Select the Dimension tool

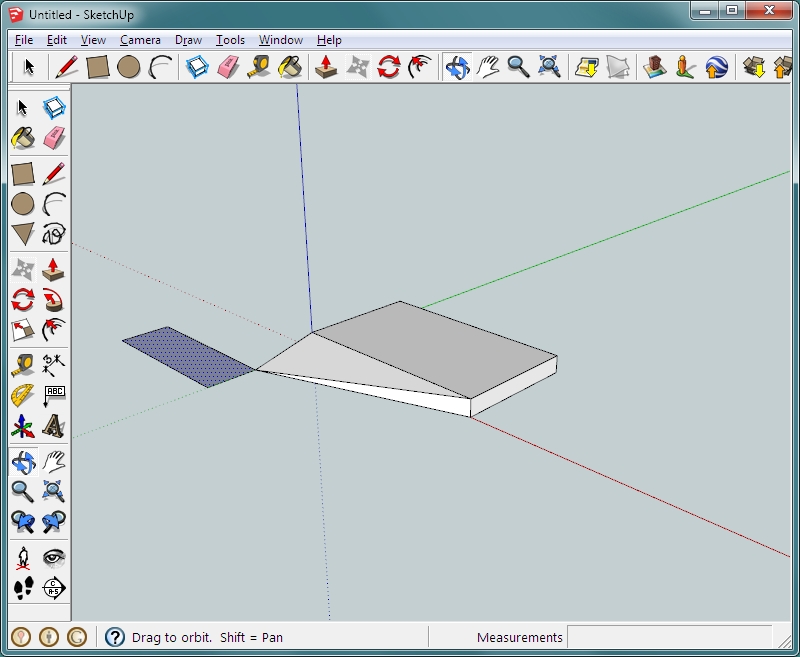(54, 366)
